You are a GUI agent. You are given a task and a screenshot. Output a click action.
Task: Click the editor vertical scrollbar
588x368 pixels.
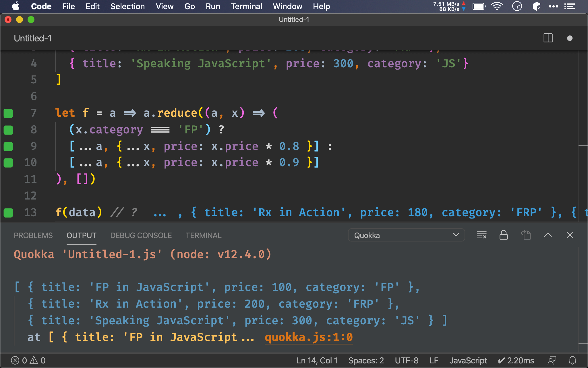(583, 137)
